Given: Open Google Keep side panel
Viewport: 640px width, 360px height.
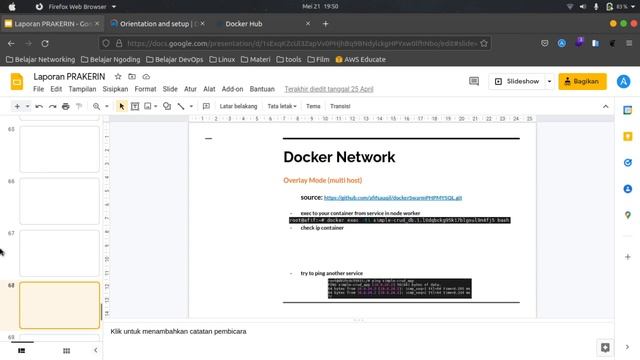Looking at the screenshot, I should coord(628,136).
